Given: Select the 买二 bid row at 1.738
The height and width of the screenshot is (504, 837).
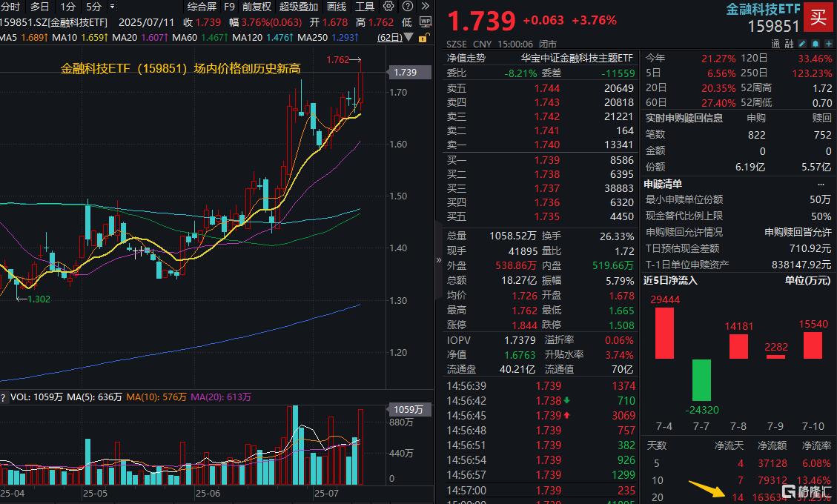Looking at the screenshot, I should (x=540, y=175).
